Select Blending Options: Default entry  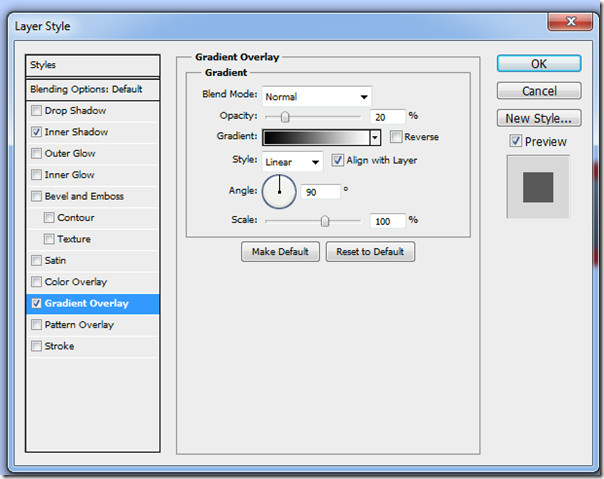[x=93, y=89]
